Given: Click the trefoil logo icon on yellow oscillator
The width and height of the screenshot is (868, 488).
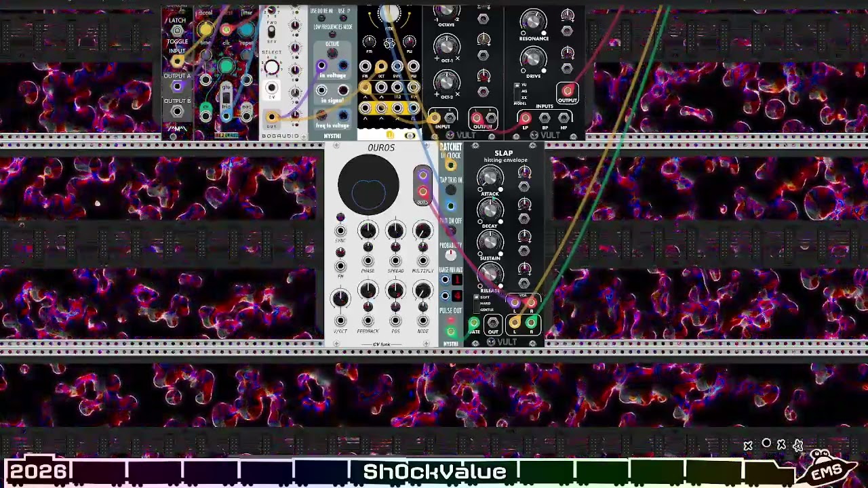Looking at the screenshot, I should click(389, 44).
